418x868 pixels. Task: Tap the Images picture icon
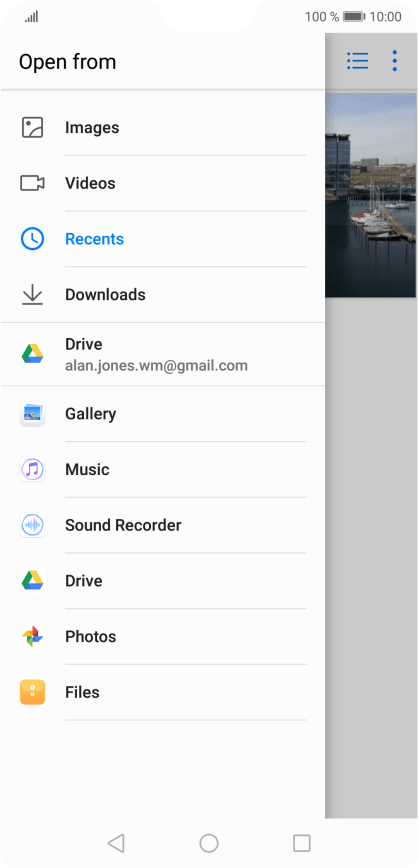[32, 127]
